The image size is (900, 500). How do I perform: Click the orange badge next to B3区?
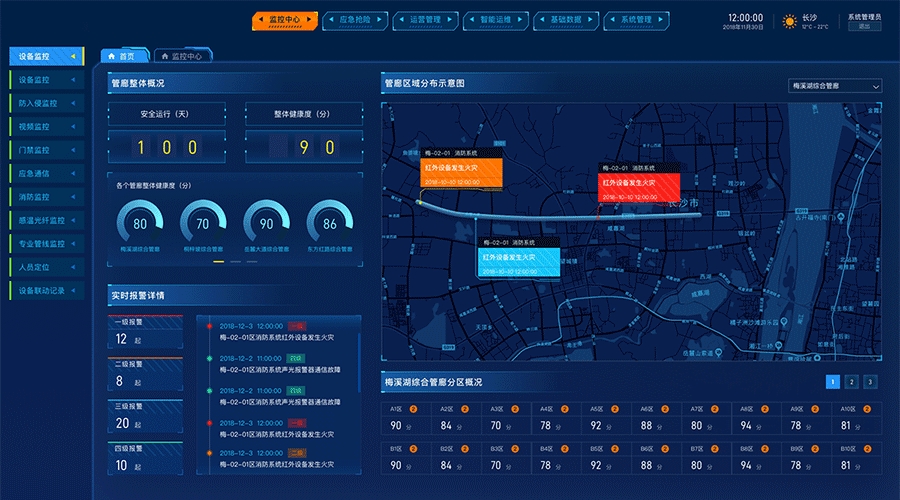click(515, 449)
